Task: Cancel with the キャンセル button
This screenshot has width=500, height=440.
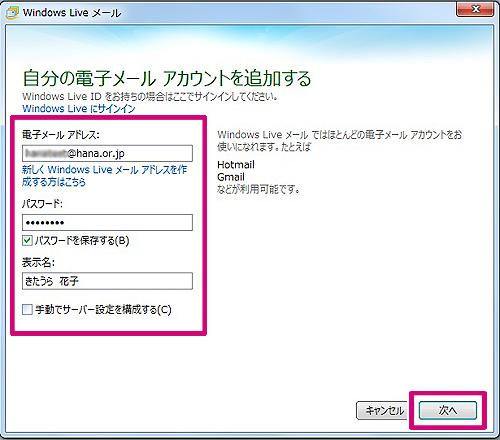Action: tap(383, 410)
